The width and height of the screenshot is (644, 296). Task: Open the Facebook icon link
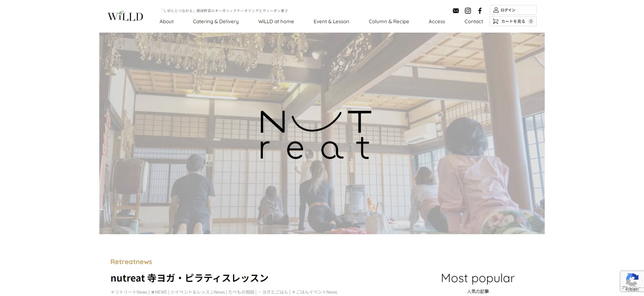coord(480,11)
